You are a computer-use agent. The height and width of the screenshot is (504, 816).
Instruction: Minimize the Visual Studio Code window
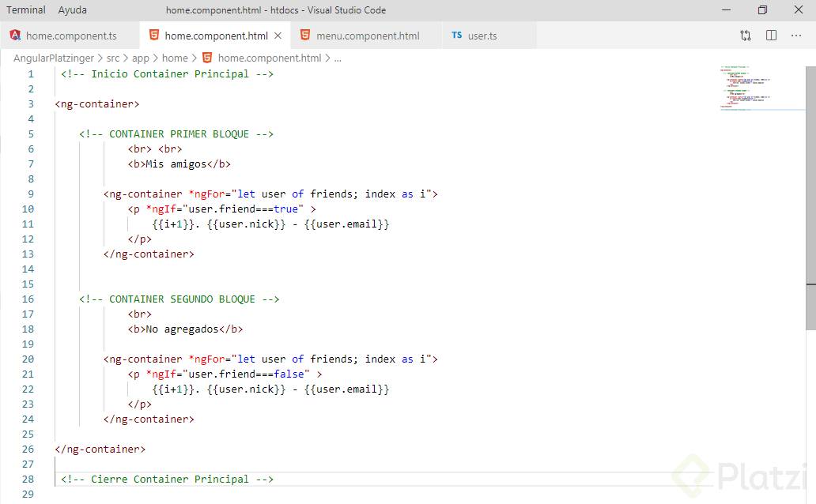click(x=727, y=10)
